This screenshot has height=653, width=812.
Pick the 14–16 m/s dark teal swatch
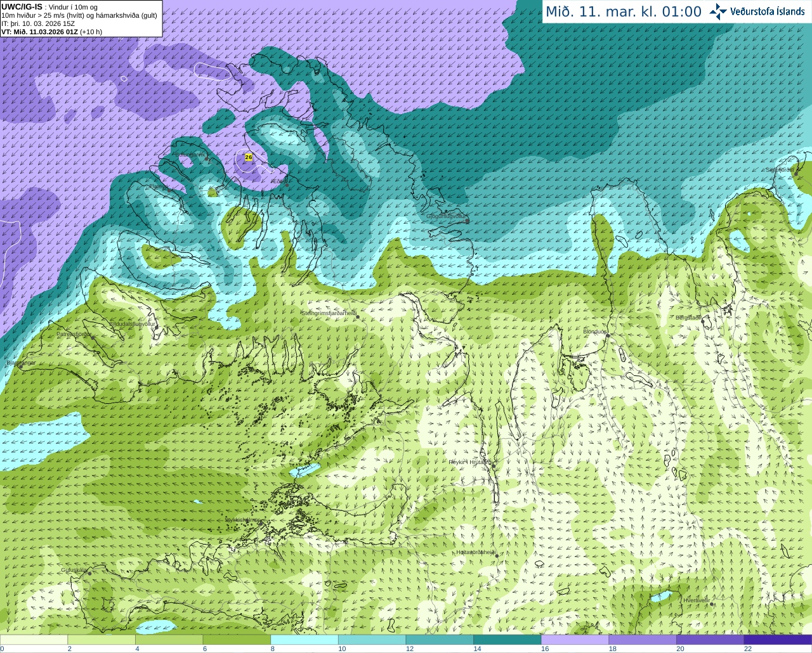[507, 640]
